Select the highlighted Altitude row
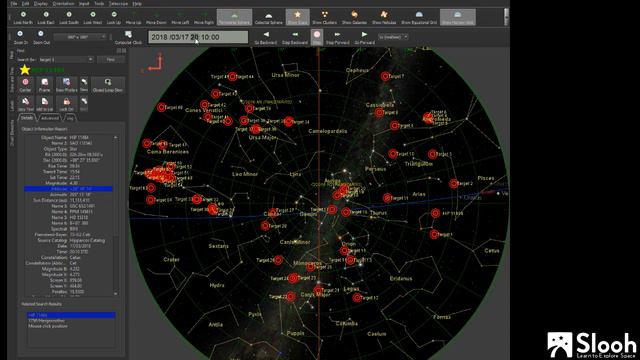The width and height of the screenshot is (640, 360). coord(68,189)
